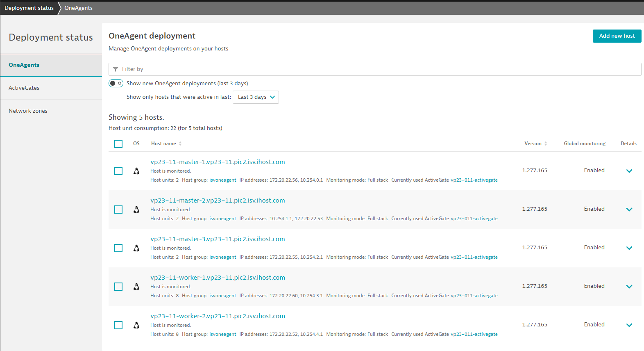Open vp23-11-master-2.vp23-11.pic2.isv.ihost.com host link
Viewport: 644px width, 351px height.
[218, 201]
